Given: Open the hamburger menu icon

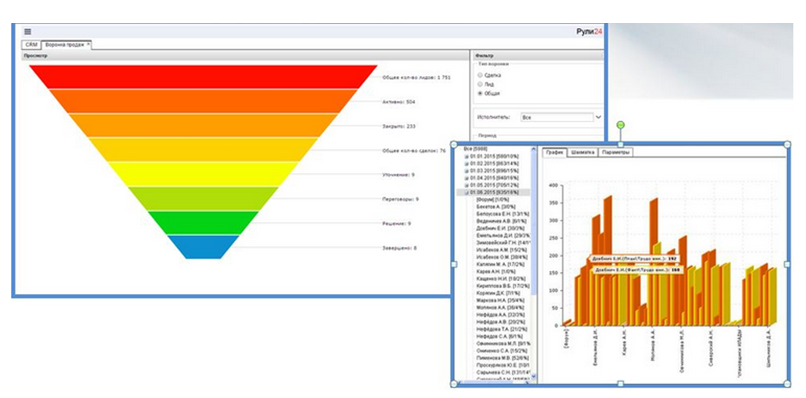Looking at the screenshot, I should (28, 32).
